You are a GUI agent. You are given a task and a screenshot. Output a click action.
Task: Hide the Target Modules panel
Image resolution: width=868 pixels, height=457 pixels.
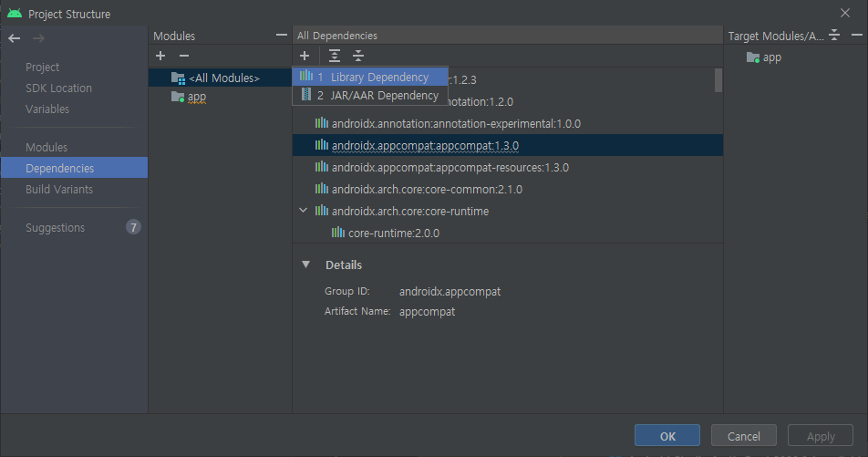856,36
